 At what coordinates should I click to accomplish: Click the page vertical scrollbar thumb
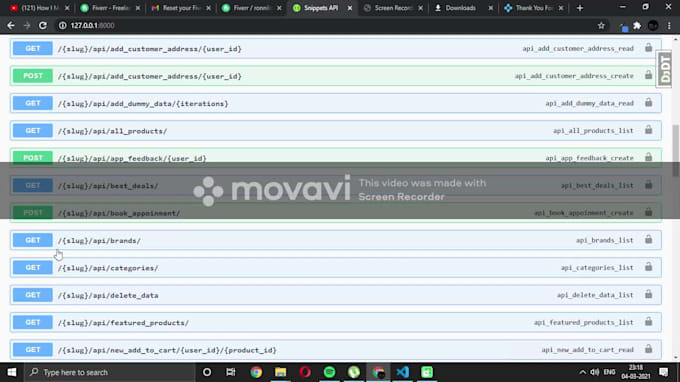(676, 150)
